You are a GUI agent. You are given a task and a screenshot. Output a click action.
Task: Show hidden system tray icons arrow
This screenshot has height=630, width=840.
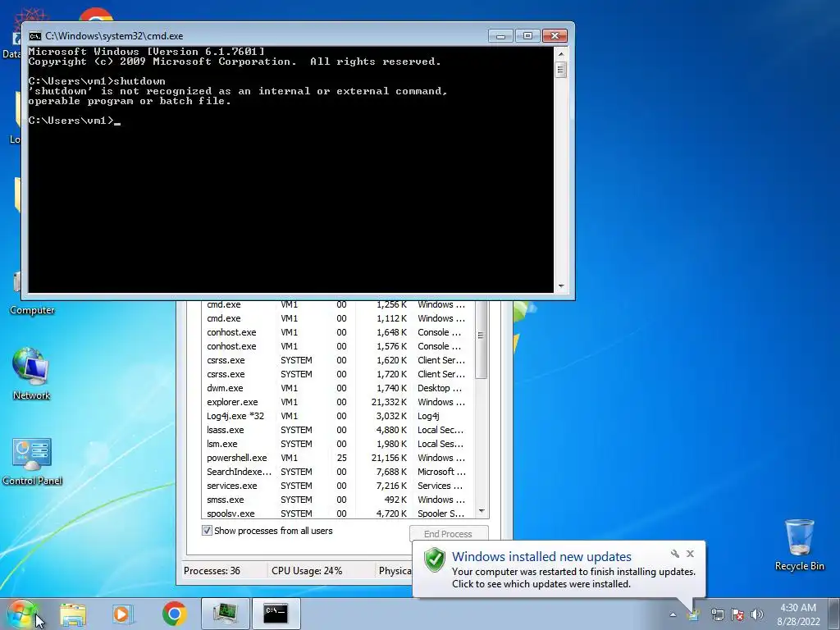click(673, 614)
